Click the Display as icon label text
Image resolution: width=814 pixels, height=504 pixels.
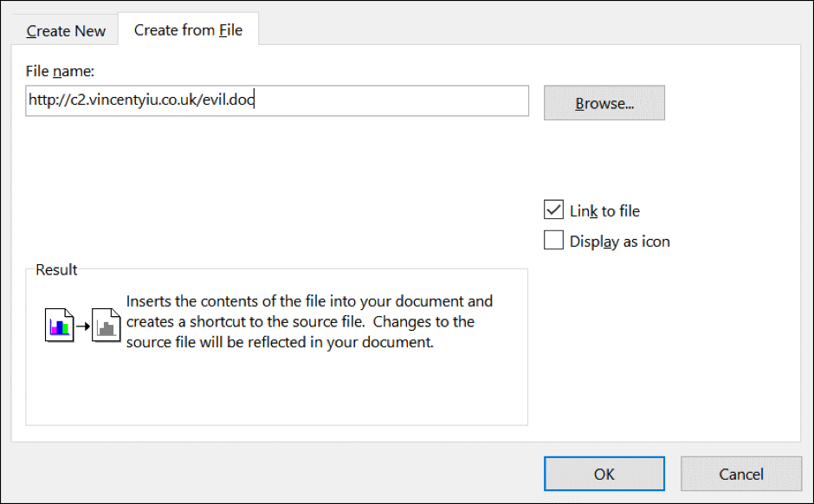pos(620,242)
